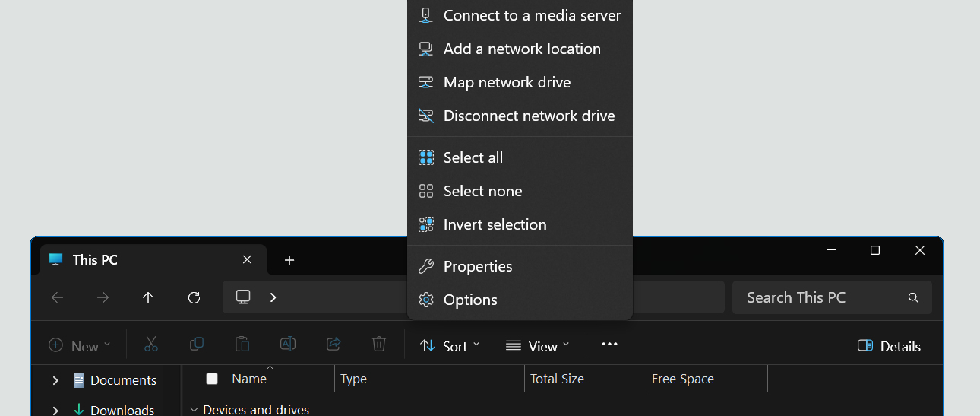980x416 pixels.
Task: Navigate up one folder level
Action: pyautogui.click(x=148, y=297)
